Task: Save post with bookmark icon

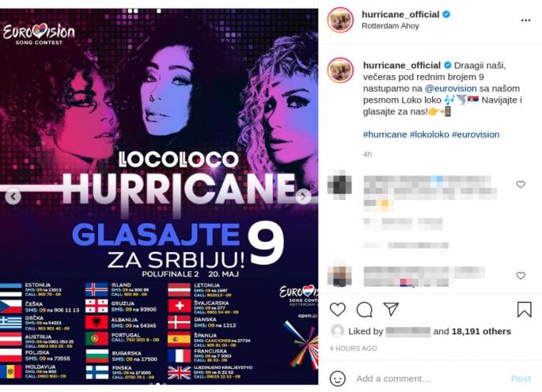Action: pos(524,309)
